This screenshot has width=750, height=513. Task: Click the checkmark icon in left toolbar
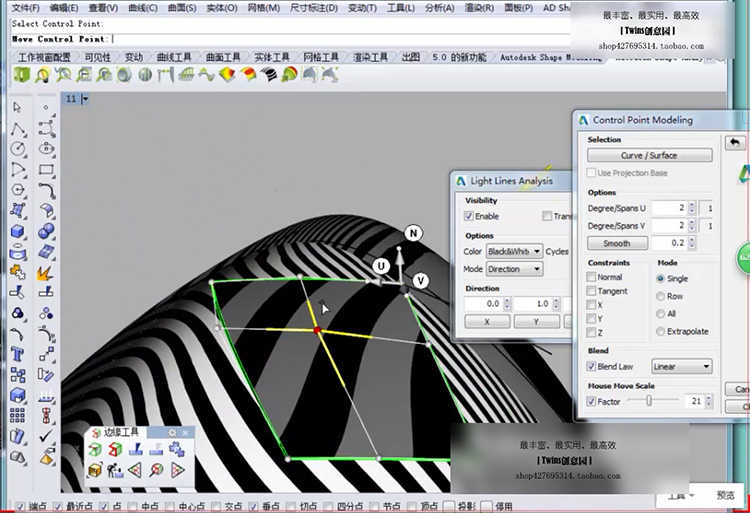click(x=46, y=436)
